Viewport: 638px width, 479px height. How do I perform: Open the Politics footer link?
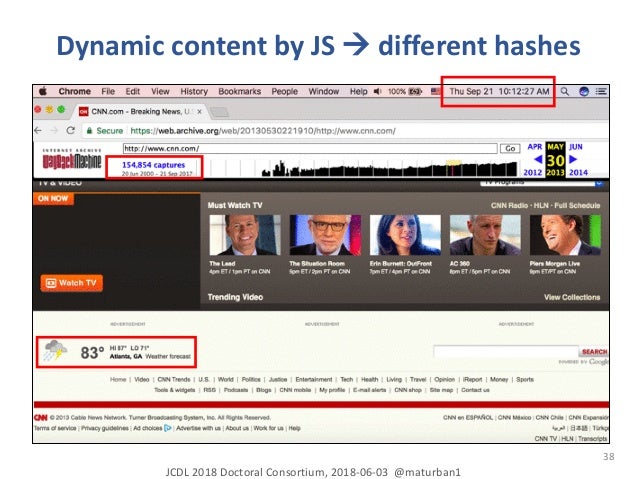pos(251,379)
